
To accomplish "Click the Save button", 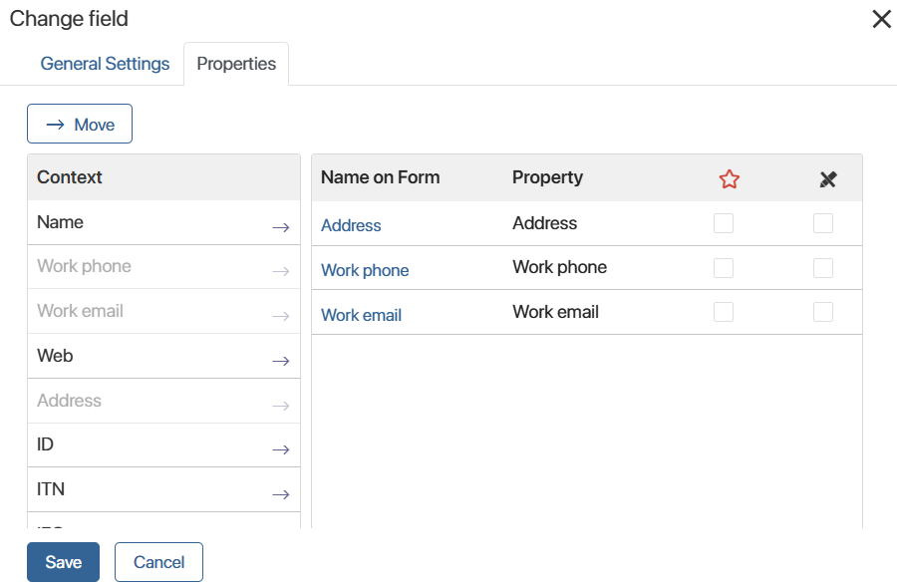I will (x=63, y=562).
